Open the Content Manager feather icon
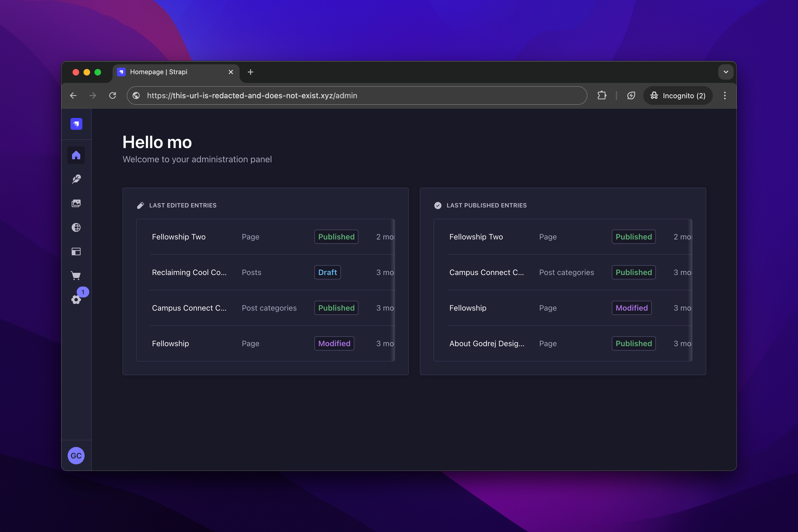 (76, 179)
